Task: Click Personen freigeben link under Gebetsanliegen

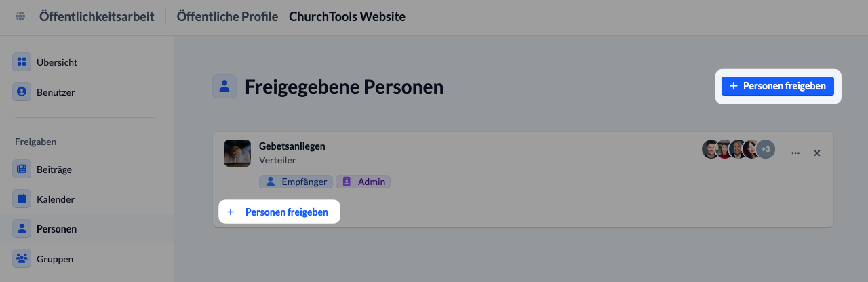Action: (279, 212)
